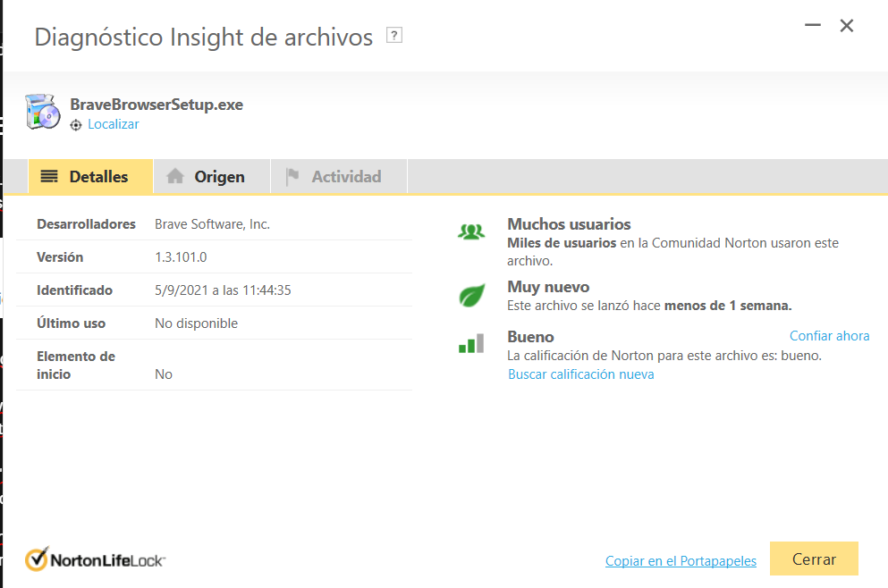Screen dimensions: 888x588
Task: Click the Bueno heading
Action: click(x=530, y=337)
